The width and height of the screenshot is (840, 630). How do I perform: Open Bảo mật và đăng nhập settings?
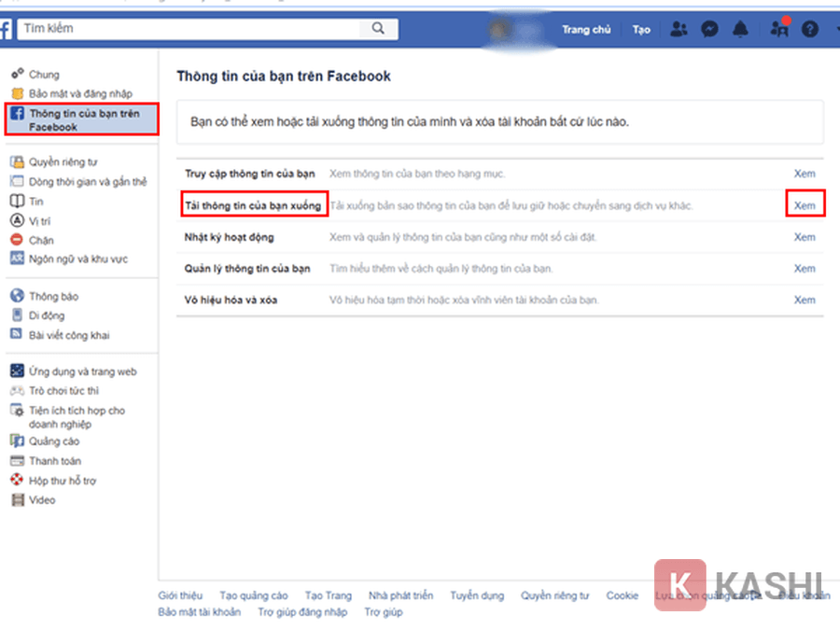pos(80,94)
